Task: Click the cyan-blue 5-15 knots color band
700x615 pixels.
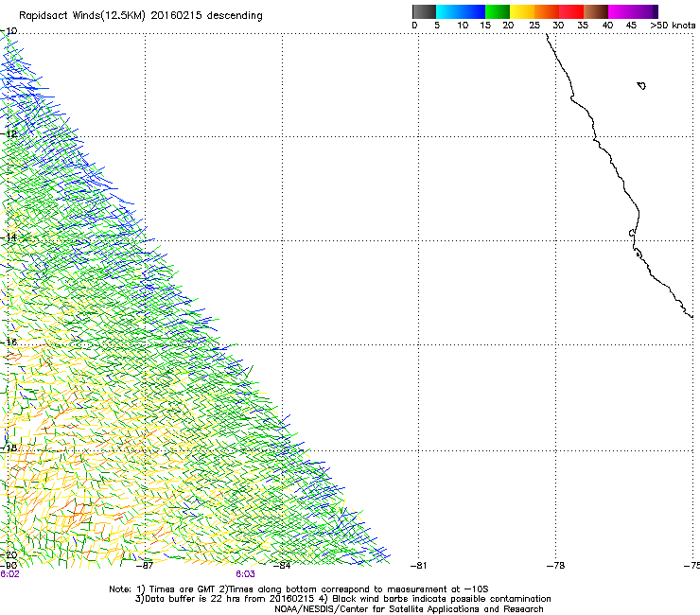Action: coord(461,11)
